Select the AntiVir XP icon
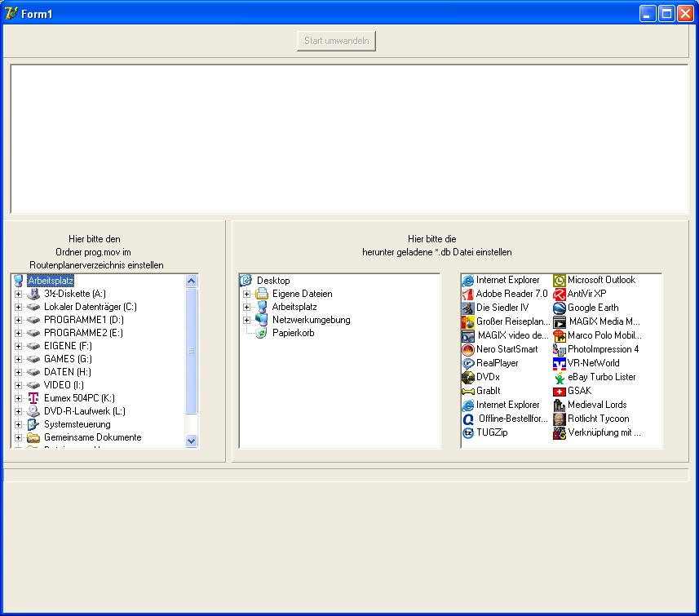The width and height of the screenshot is (699, 616). coord(560,294)
